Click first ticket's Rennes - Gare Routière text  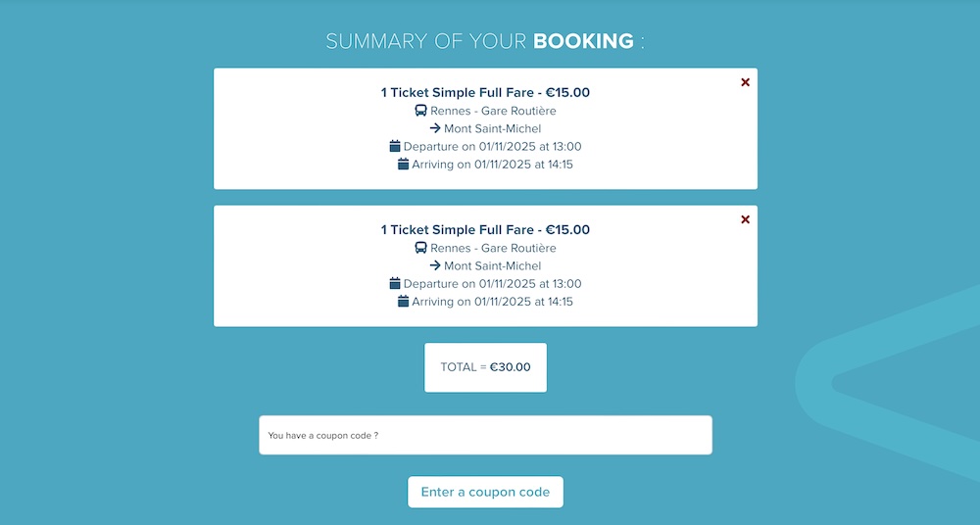[x=493, y=111]
